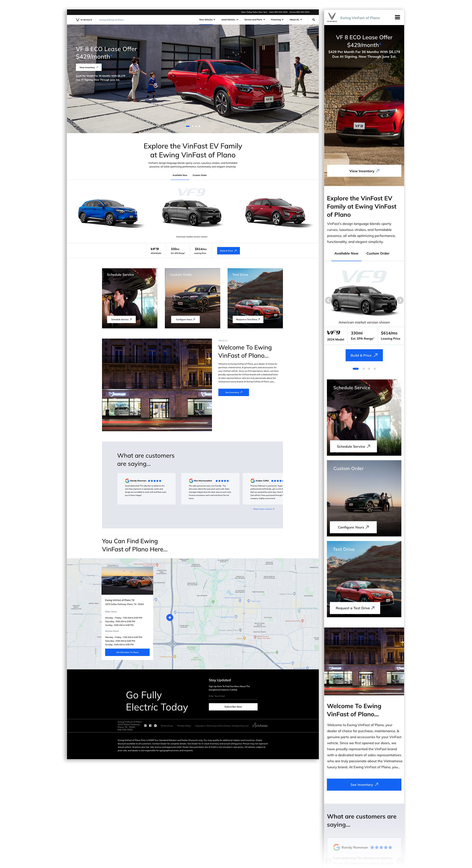Click the VinFast logo in the desktop header
The height and width of the screenshot is (868, 472).
pos(84,19)
